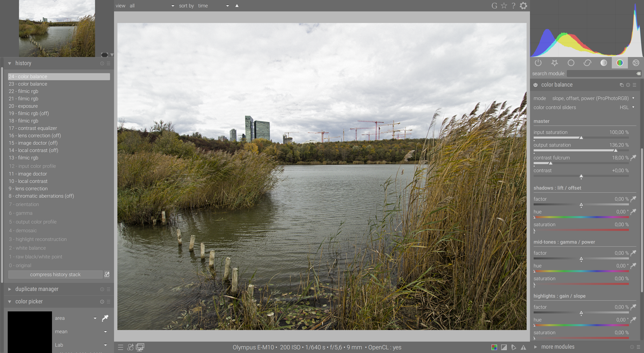
Task: Open global preferences gear icon
Action: click(x=523, y=6)
